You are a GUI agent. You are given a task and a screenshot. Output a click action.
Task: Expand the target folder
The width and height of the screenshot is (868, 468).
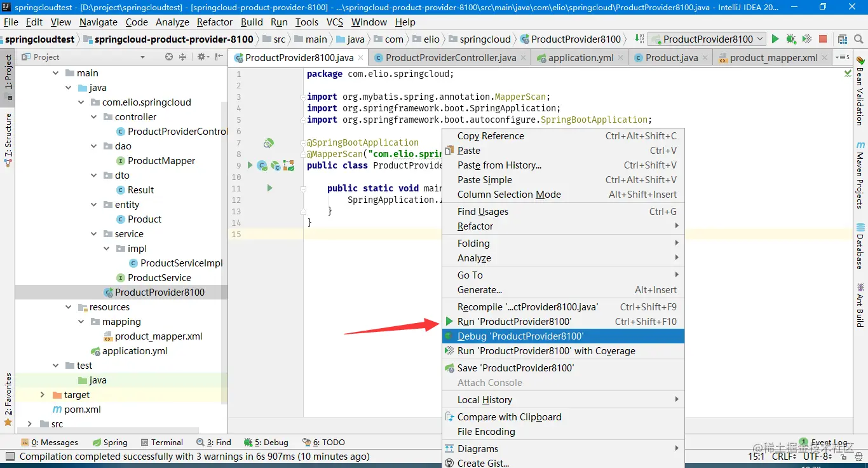(43, 395)
